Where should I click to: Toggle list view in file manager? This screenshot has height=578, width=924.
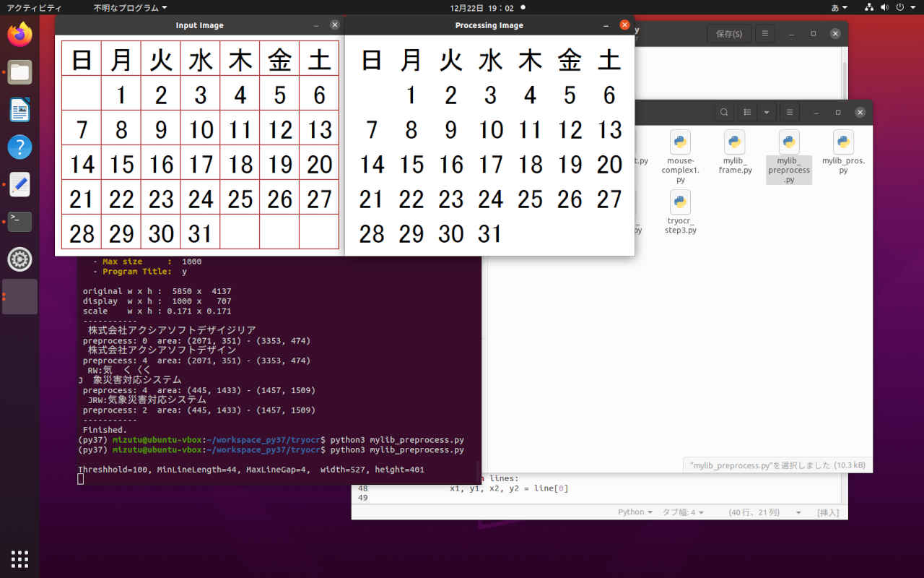coord(748,113)
